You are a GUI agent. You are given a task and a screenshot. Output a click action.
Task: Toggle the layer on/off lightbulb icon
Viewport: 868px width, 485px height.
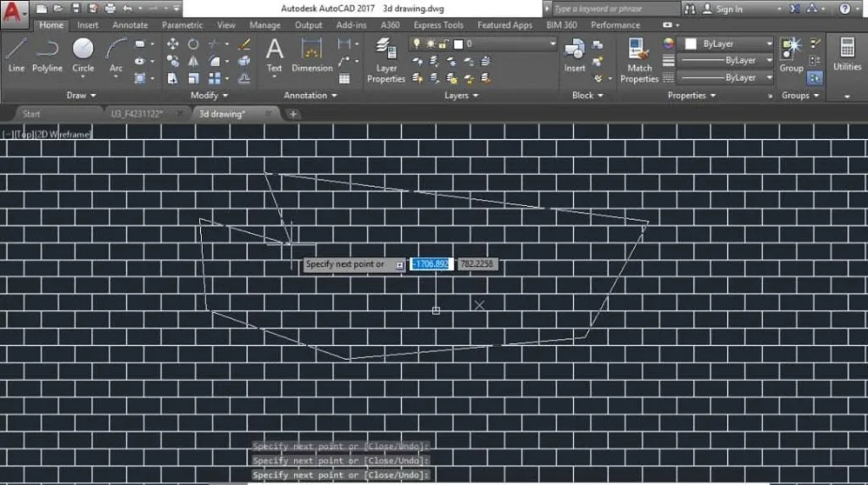click(x=416, y=43)
